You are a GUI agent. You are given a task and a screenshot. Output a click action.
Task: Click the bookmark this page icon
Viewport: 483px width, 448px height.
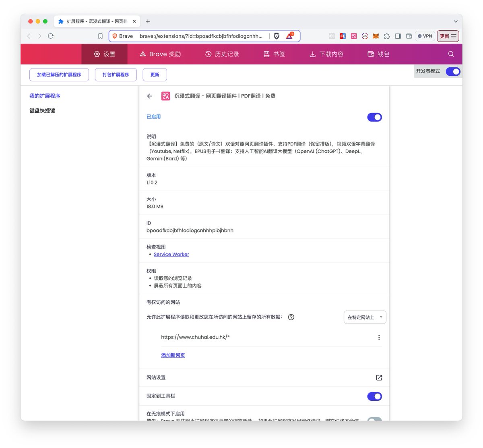(x=100, y=36)
